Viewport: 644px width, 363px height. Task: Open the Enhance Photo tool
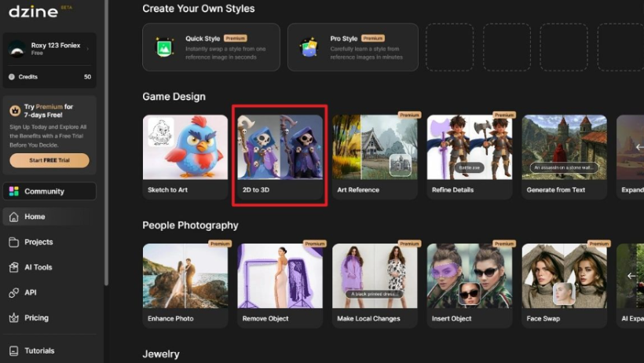click(x=185, y=286)
